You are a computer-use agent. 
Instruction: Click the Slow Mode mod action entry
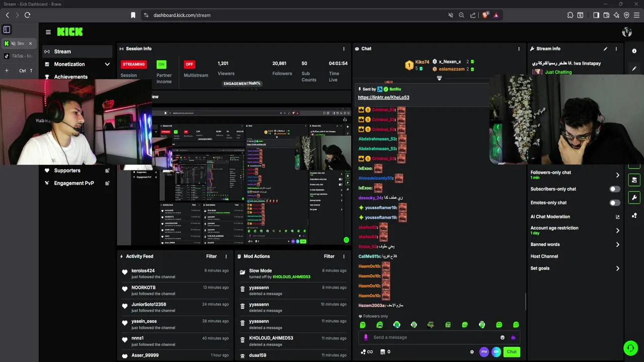(293, 274)
